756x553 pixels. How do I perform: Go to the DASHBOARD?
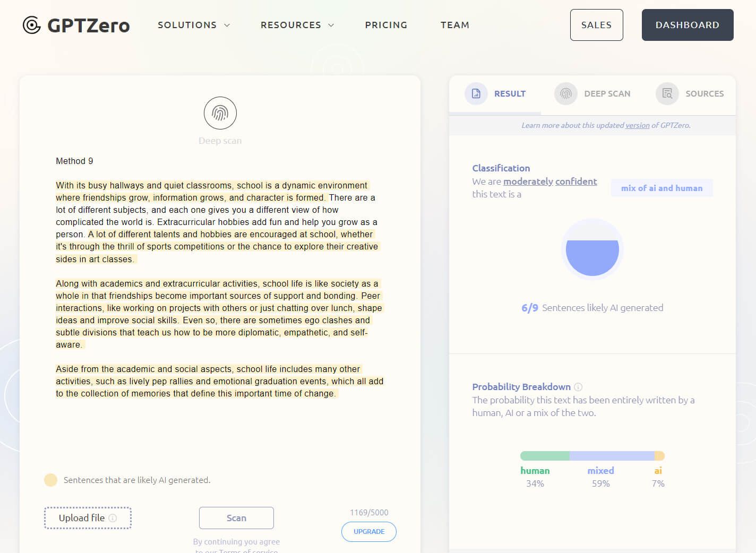[x=687, y=24]
